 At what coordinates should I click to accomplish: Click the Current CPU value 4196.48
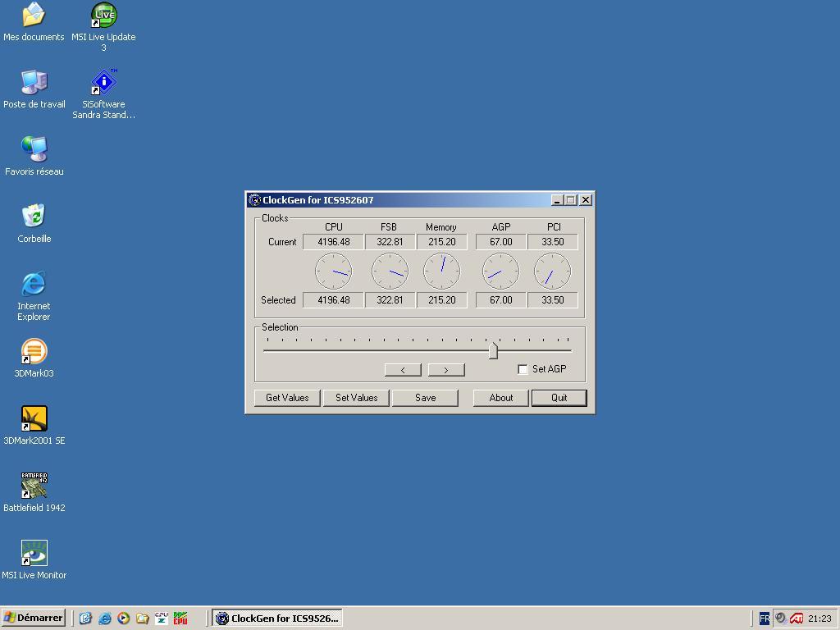coord(333,242)
